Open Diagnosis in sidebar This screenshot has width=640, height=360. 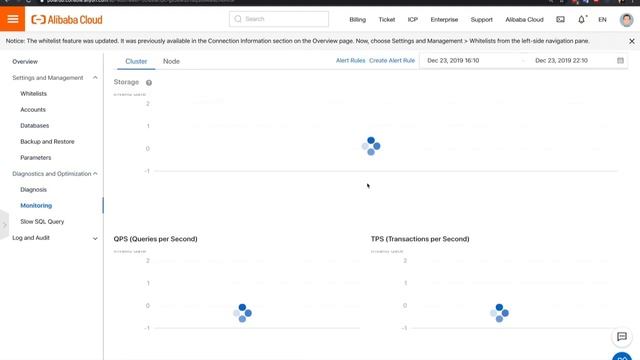pos(33,189)
